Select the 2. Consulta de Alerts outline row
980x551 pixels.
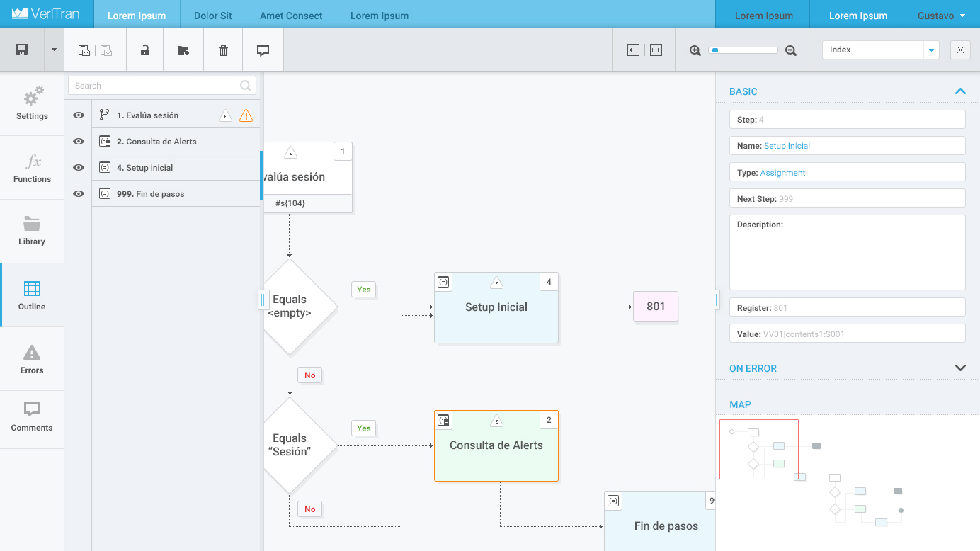pyautogui.click(x=176, y=142)
